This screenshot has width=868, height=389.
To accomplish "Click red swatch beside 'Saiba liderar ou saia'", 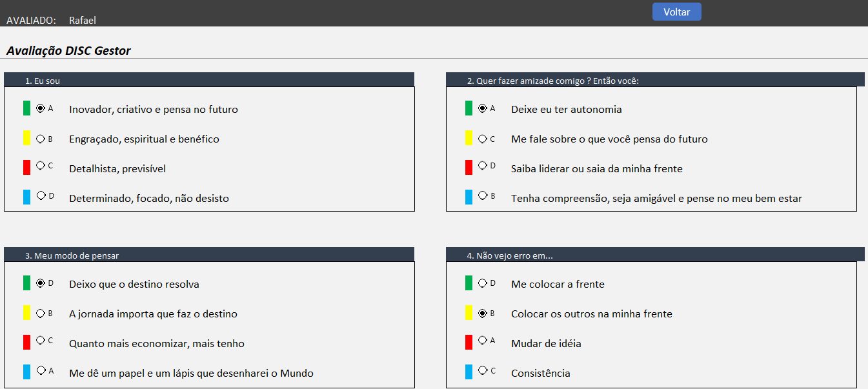I will pos(469,168).
